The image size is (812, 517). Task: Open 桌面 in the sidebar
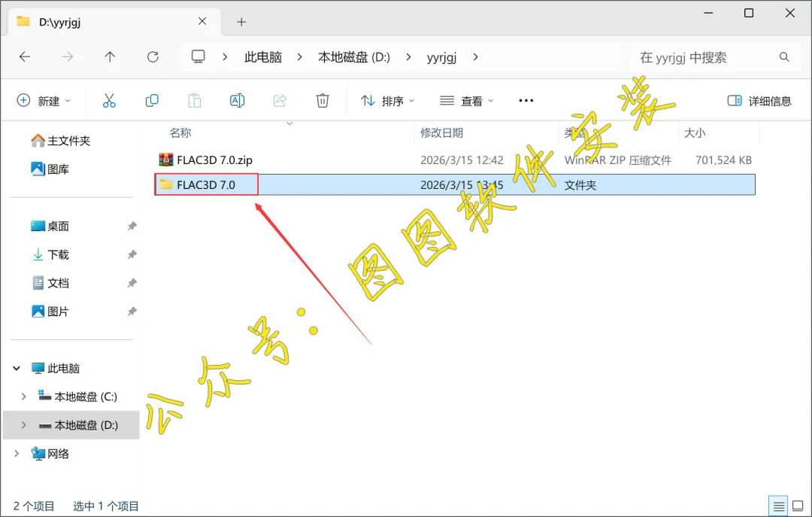pos(50,226)
